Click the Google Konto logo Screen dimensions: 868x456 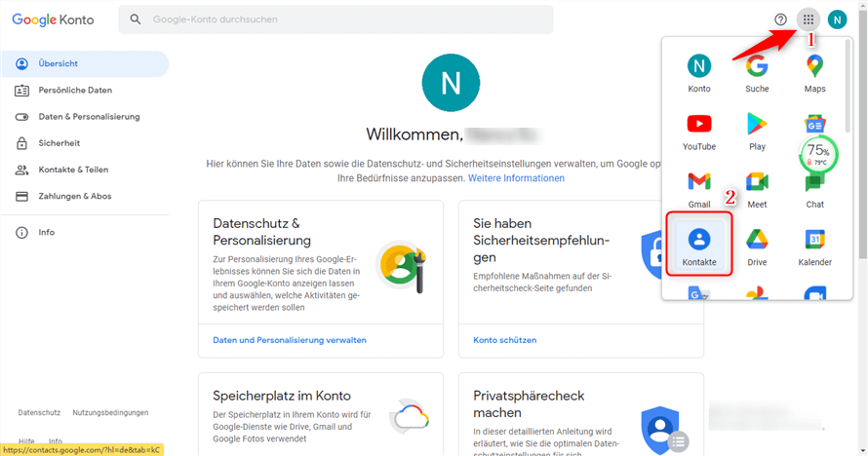coord(53,19)
